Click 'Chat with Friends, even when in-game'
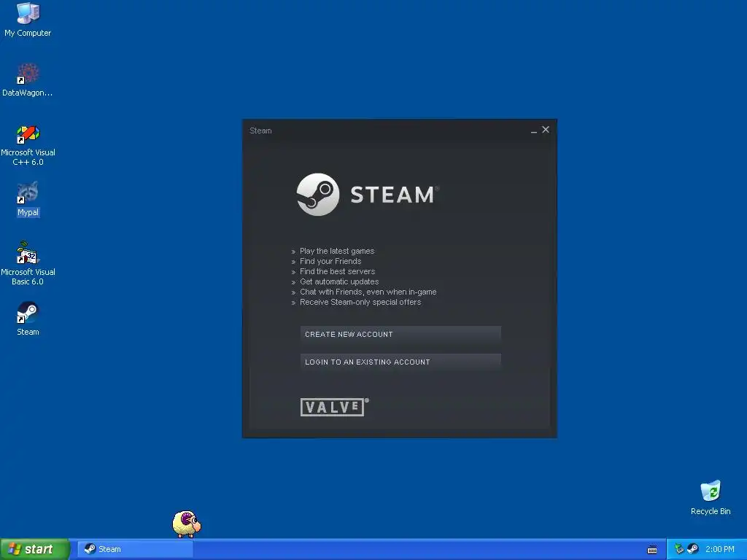The width and height of the screenshot is (747, 560). tap(368, 292)
